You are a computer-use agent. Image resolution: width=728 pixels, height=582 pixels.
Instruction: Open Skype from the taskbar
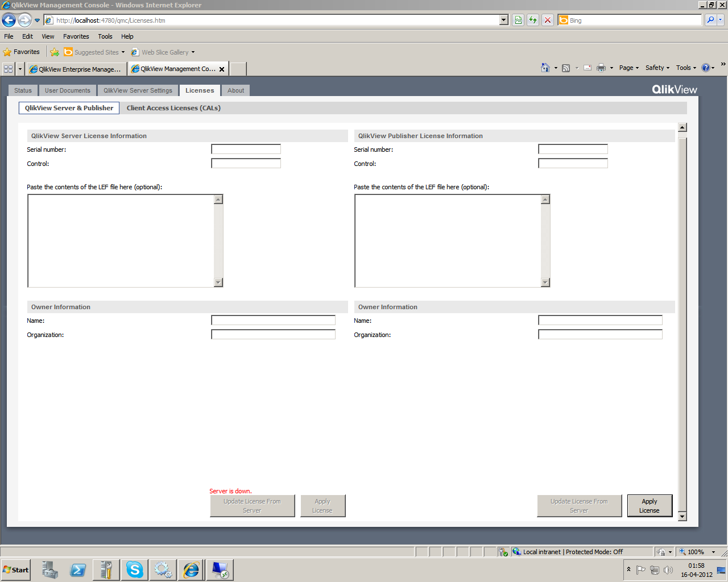pos(135,569)
